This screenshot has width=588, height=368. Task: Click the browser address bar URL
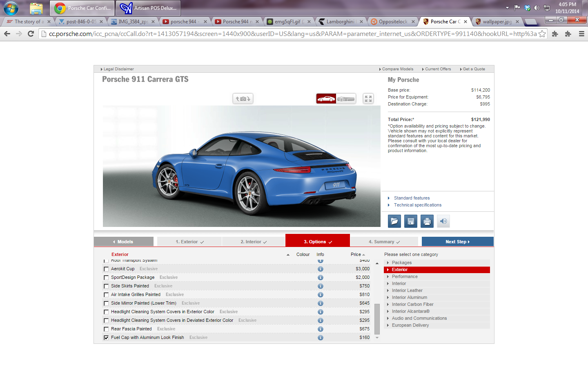click(292, 34)
